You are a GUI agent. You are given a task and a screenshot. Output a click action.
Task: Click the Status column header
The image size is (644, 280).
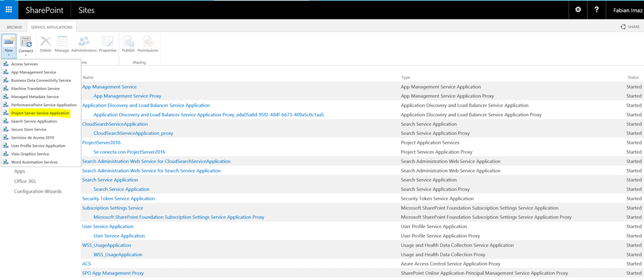tap(633, 77)
